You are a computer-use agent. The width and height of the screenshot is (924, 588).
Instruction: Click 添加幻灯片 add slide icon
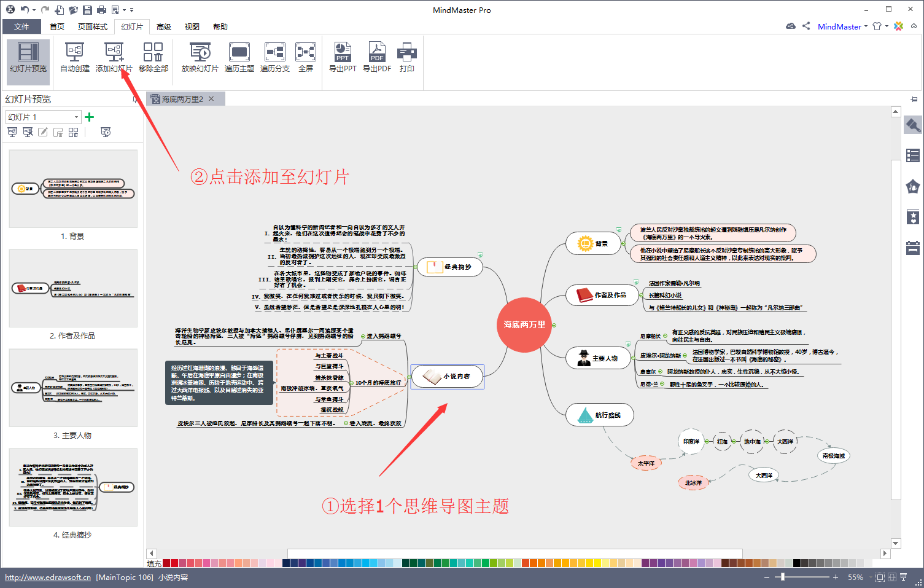pos(114,57)
